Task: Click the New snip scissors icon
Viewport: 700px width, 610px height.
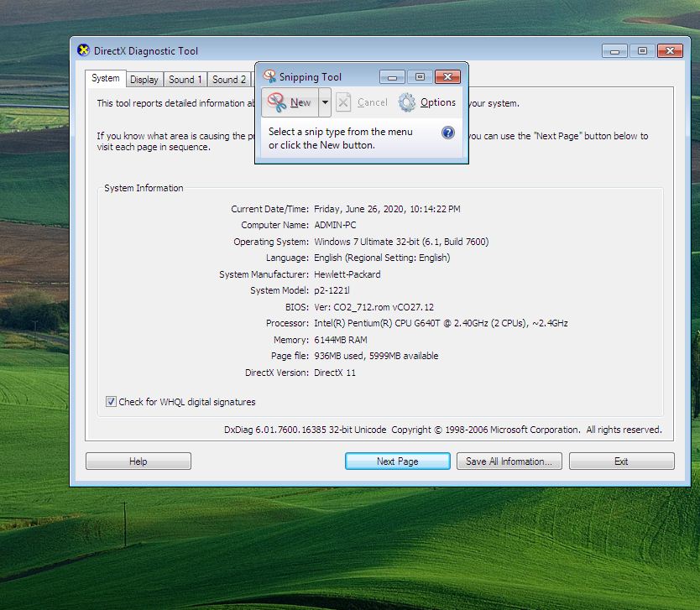Action: [x=277, y=102]
